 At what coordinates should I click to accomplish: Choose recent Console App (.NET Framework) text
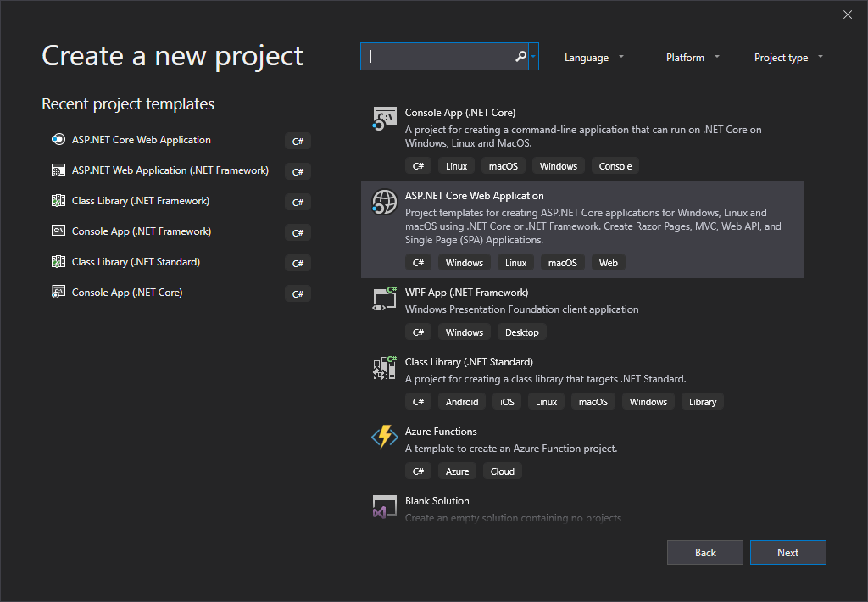click(142, 231)
